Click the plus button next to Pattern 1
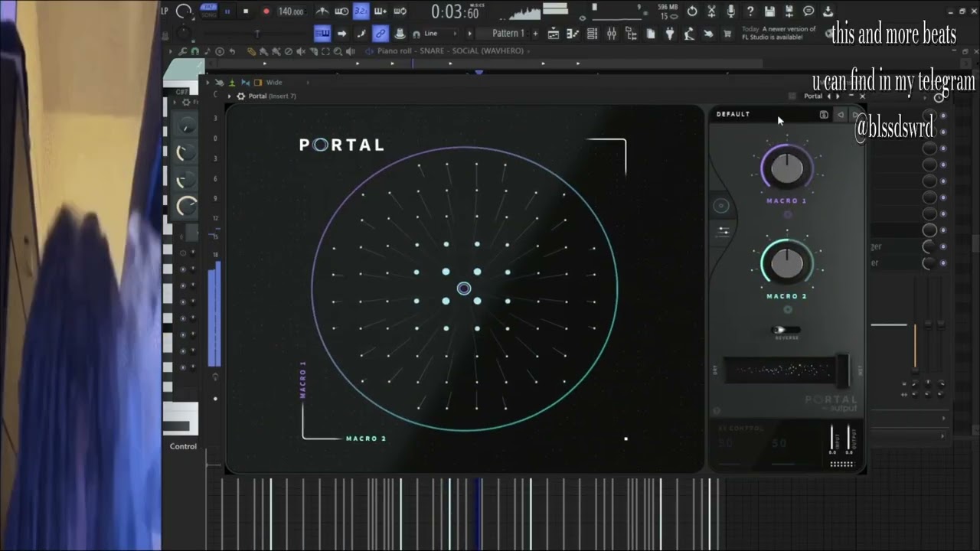The width and height of the screenshot is (980, 551). pyautogui.click(x=535, y=34)
